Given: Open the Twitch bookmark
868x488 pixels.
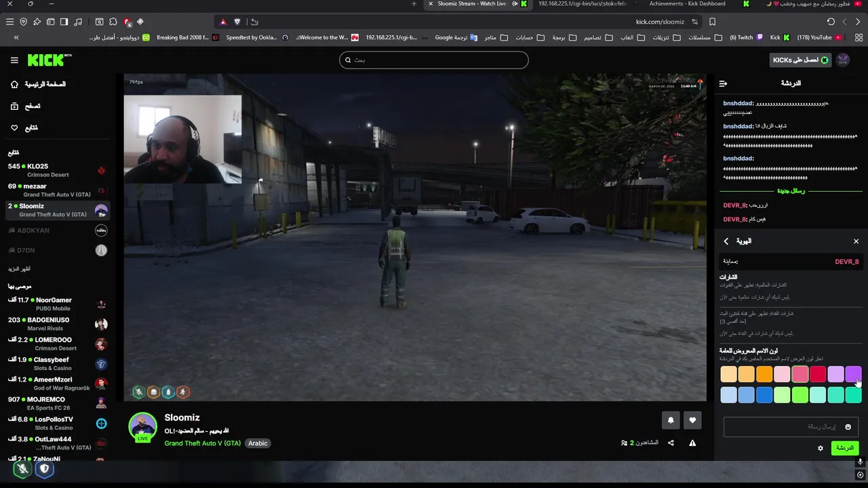Looking at the screenshot, I should (x=745, y=37).
